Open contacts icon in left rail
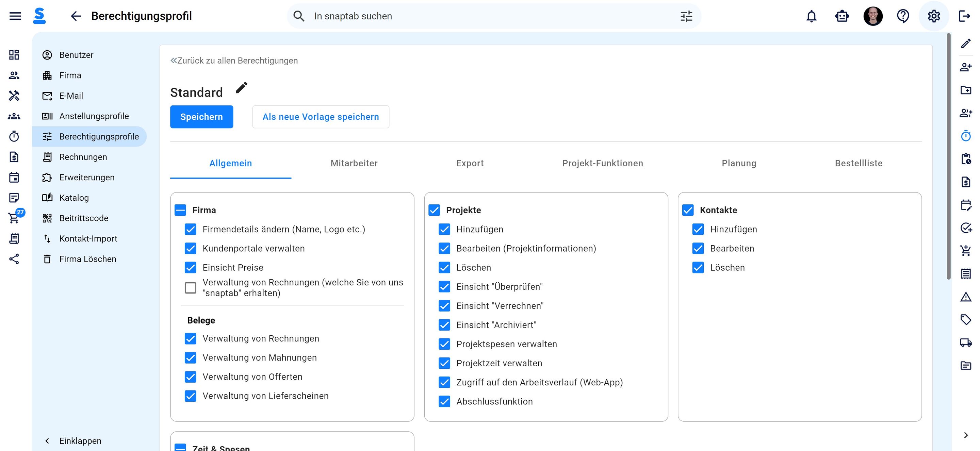The width and height of the screenshot is (980, 451). tap(14, 75)
